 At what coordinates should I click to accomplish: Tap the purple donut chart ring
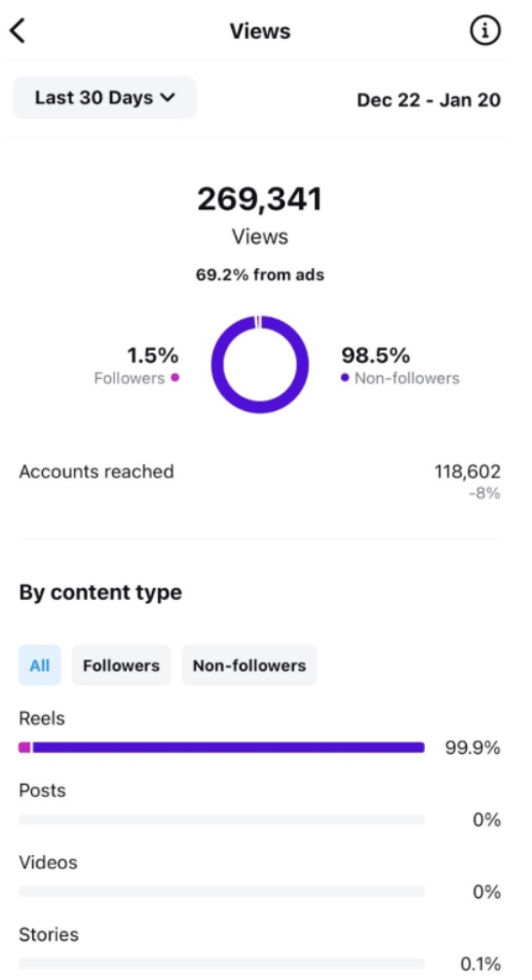point(259,364)
